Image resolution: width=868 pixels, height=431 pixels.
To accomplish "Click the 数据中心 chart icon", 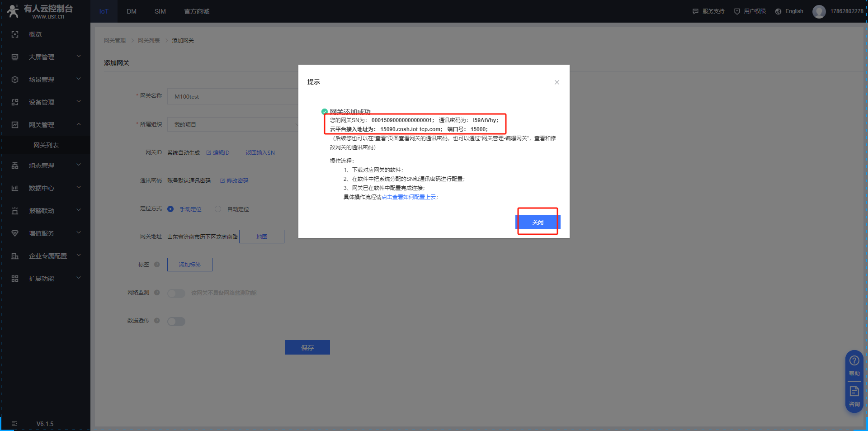I will pyautogui.click(x=15, y=188).
